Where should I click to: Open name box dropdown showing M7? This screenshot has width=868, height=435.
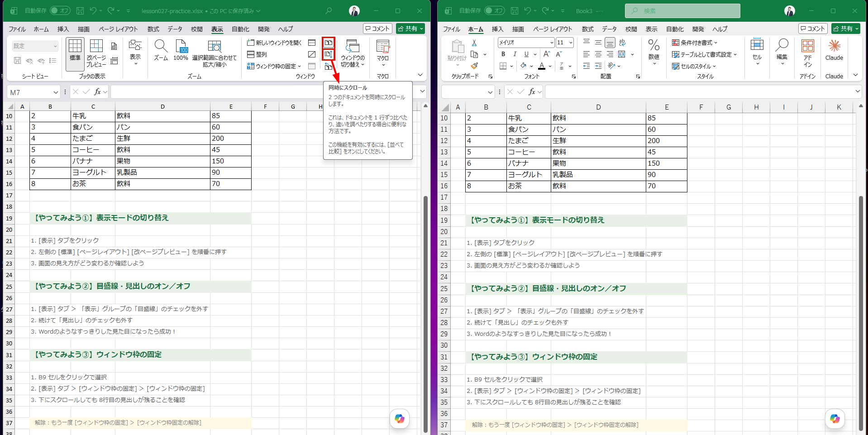coord(56,92)
